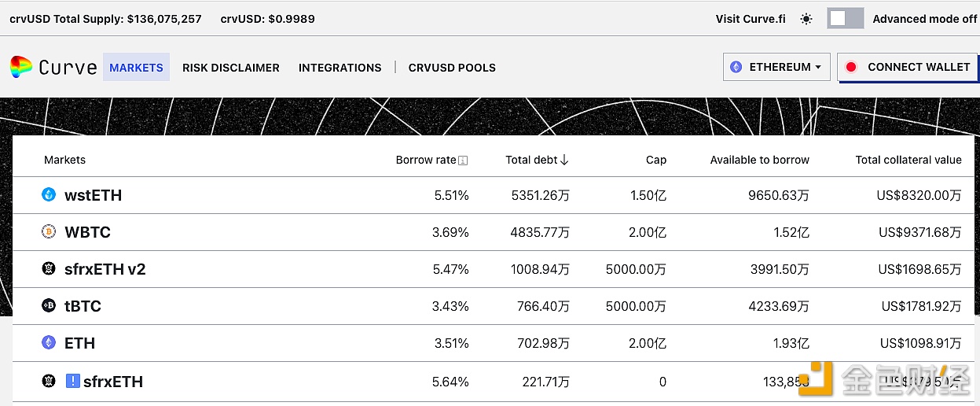The height and width of the screenshot is (406, 980).
Task: Connect a wallet
Action: tap(908, 67)
